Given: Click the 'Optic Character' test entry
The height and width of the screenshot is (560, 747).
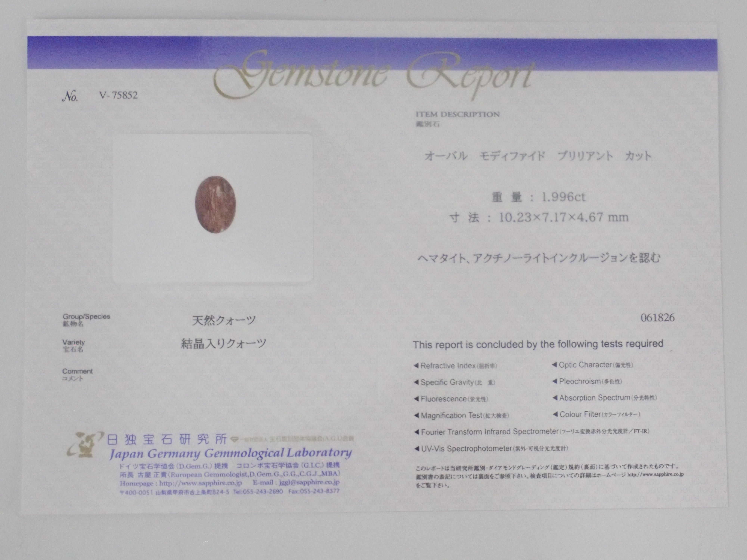Looking at the screenshot, I should click(x=593, y=365).
